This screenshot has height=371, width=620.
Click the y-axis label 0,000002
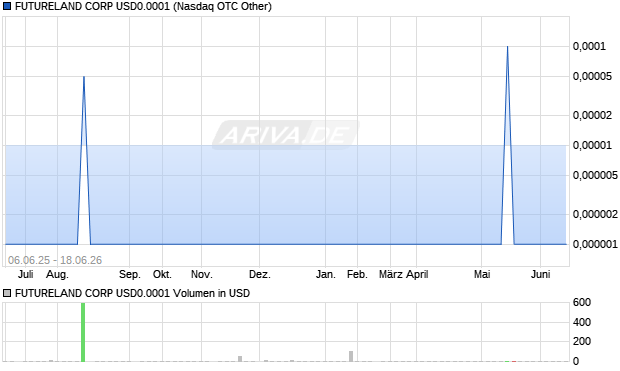(595, 214)
